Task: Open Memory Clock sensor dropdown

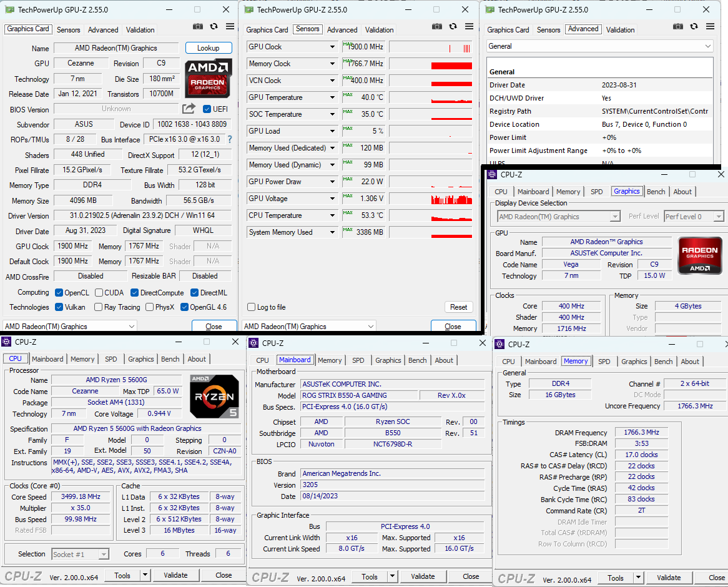Action: (332, 64)
